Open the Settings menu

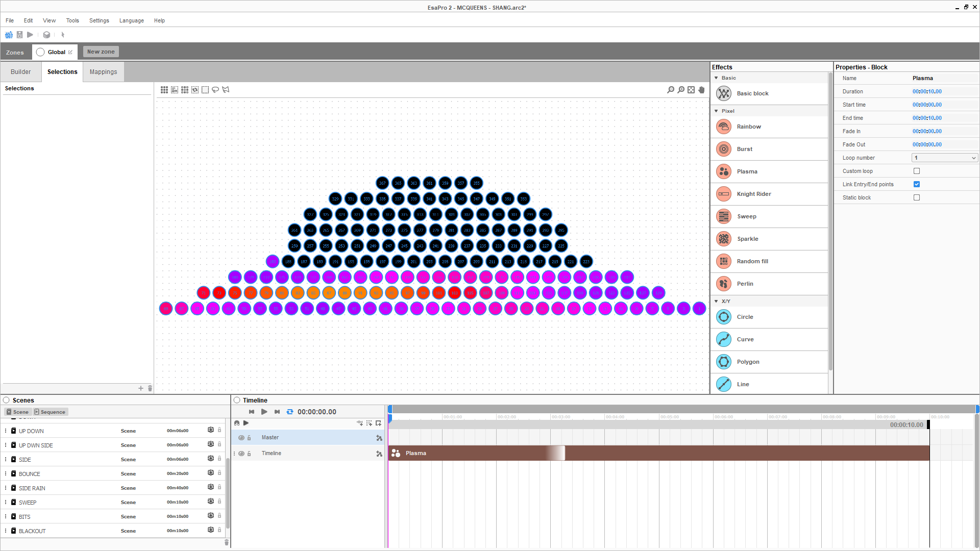99,21
